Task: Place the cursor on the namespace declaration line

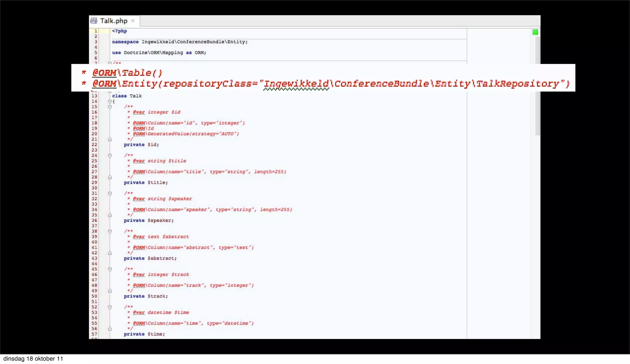Action: 180,42
